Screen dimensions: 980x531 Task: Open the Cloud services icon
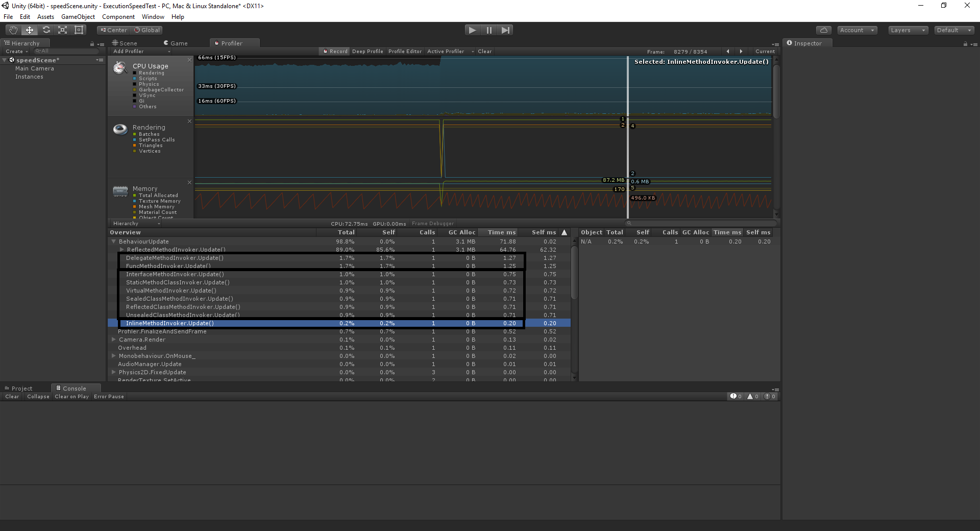click(x=823, y=30)
